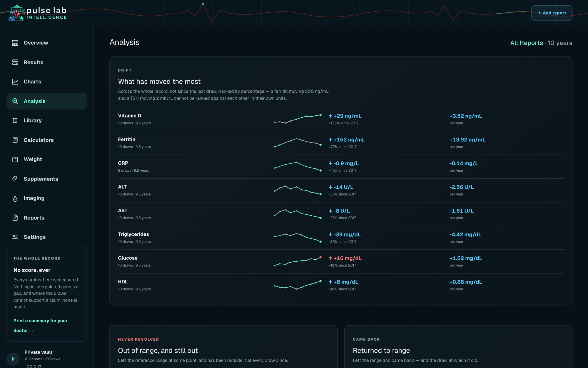Click '-14 U/L' ALT change value
The height and width of the screenshot is (368, 588).
343,187
